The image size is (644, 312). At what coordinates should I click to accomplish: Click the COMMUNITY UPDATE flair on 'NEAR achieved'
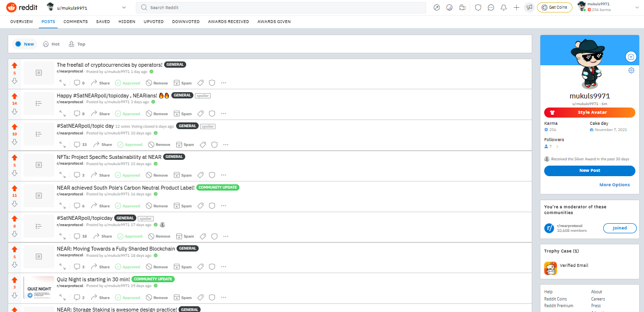pos(218,187)
